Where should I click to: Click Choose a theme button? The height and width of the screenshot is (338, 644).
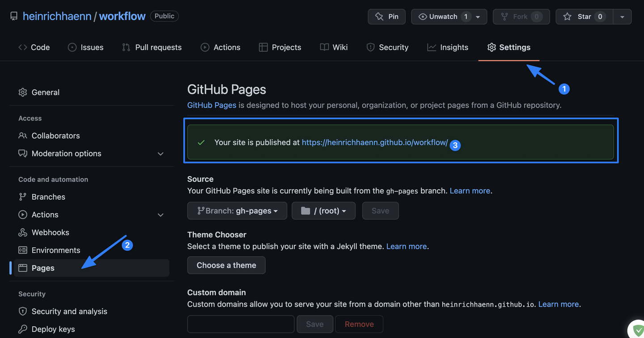pyautogui.click(x=226, y=265)
